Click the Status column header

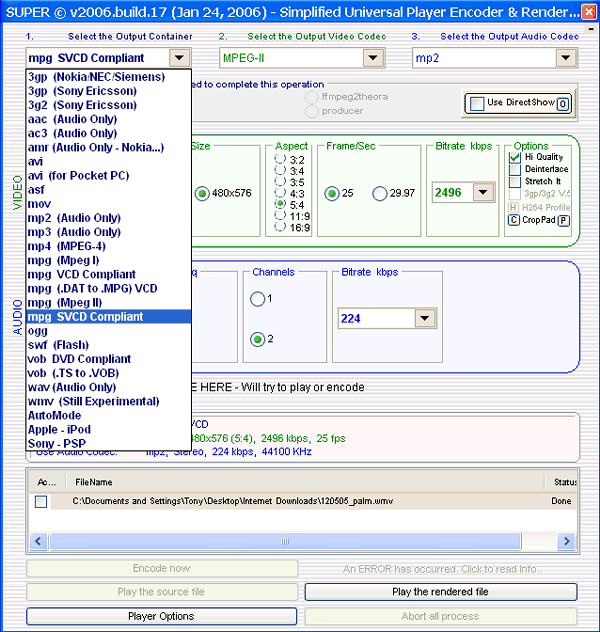point(561,482)
